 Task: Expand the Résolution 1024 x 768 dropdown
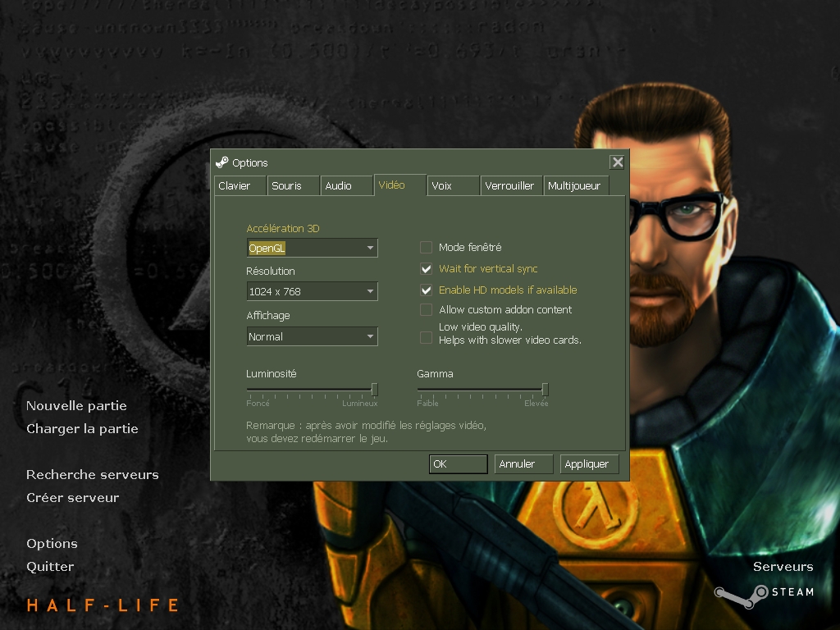(312, 291)
